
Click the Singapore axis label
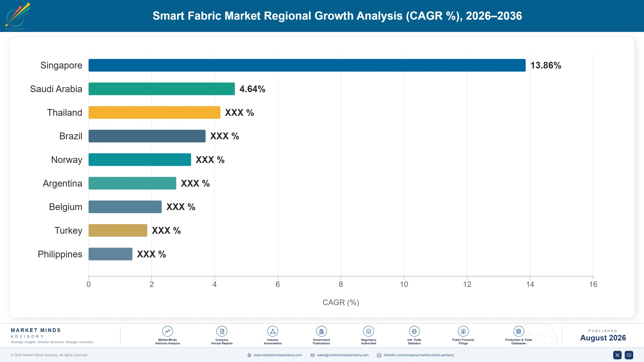pos(61,65)
